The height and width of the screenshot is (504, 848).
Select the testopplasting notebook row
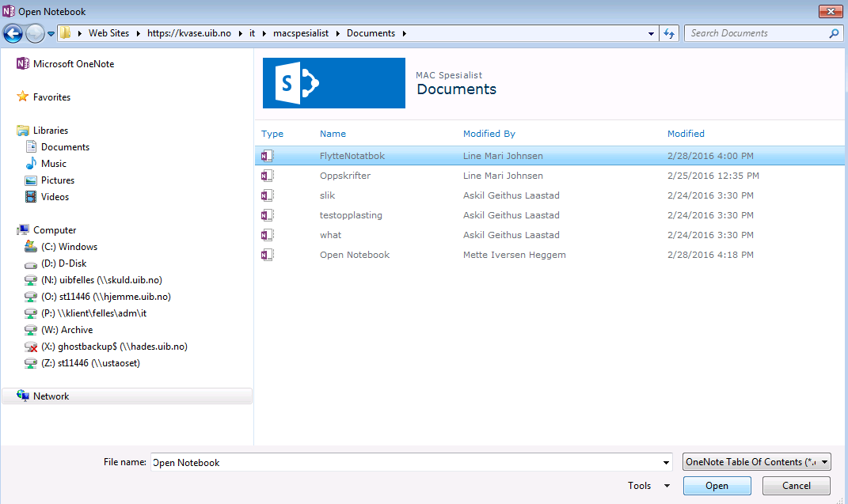point(351,215)
